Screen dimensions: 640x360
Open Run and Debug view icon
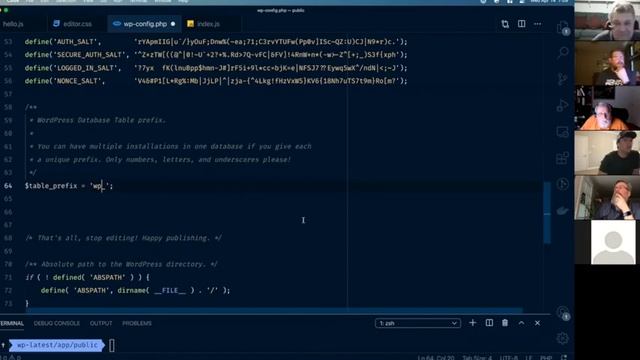(x=562, y=105)
